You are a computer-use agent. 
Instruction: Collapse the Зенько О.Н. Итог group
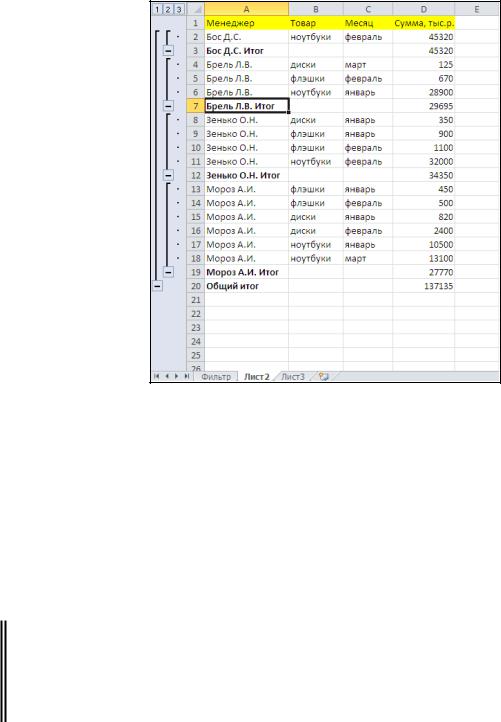click(x=168, y=175)
